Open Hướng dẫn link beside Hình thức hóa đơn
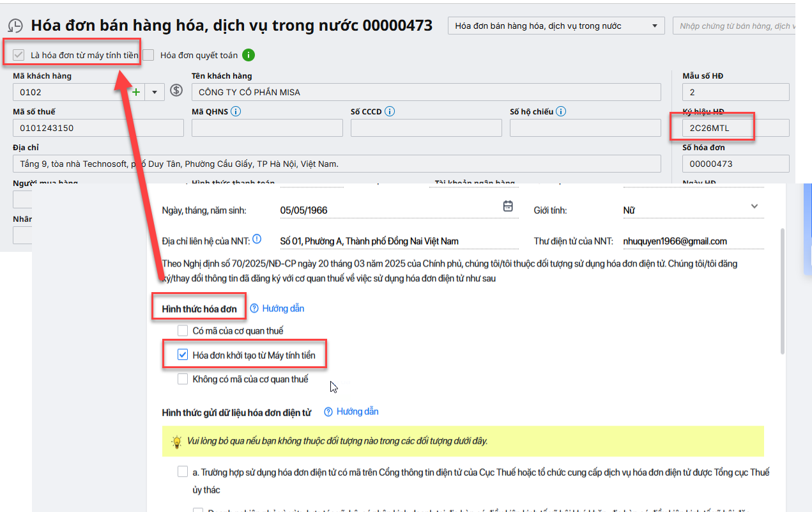Image resolution: width=812 pixels, height=512 pixels. click(x=277, y=308)
